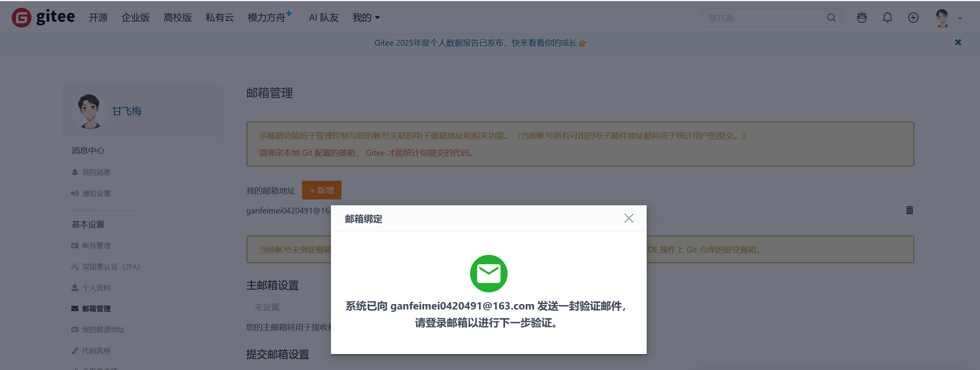Click the plus create-new icon
The height and width of the screenshot is (370, 980).
click(913, 18)
